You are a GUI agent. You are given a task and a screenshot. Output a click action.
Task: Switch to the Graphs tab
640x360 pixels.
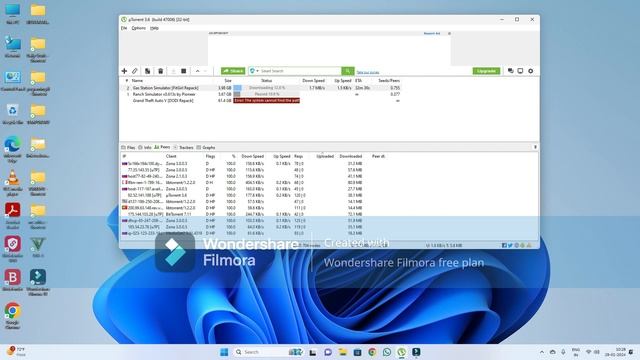206,147
